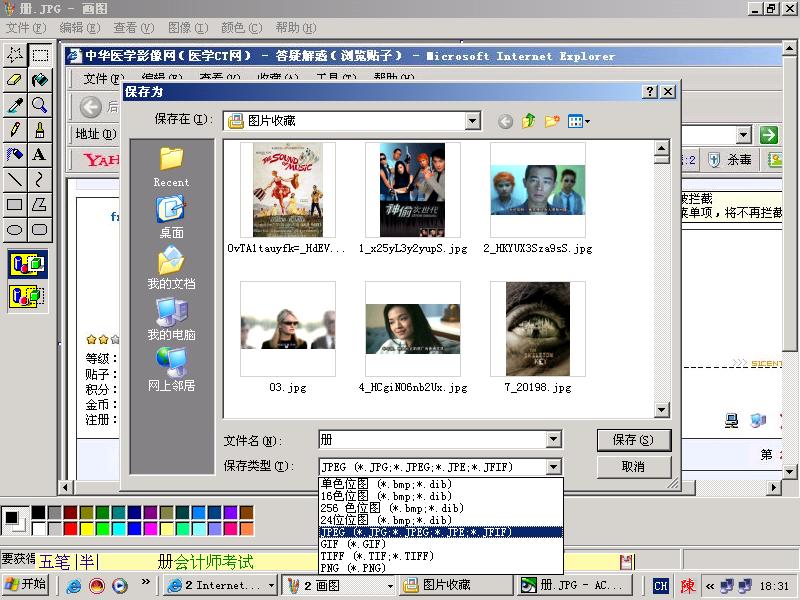Pick the red color in the palette
The height and width of the screenshot is (600, 800).
(x=70, y=529)
